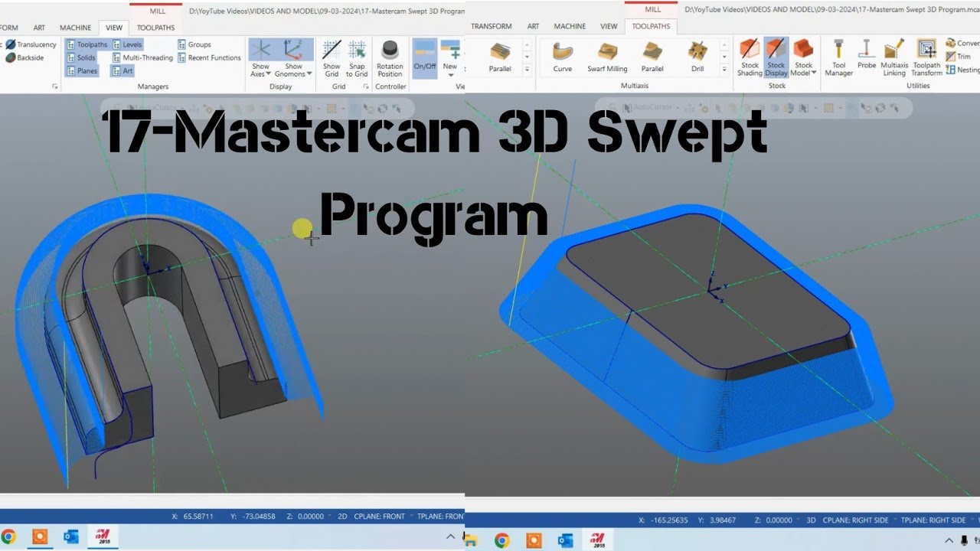Expand the Show Gnomons dropdown arrow

pos(309,74)
